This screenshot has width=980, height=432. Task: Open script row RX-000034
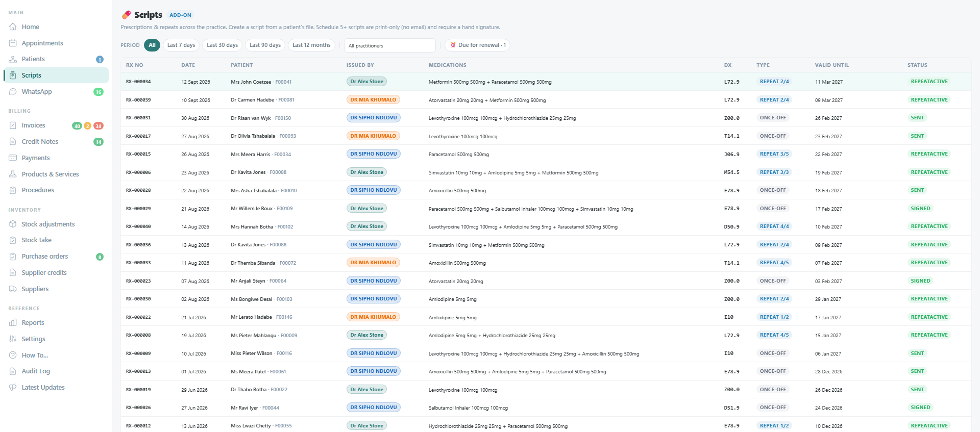pyautogui.click(x=546, y=82)
